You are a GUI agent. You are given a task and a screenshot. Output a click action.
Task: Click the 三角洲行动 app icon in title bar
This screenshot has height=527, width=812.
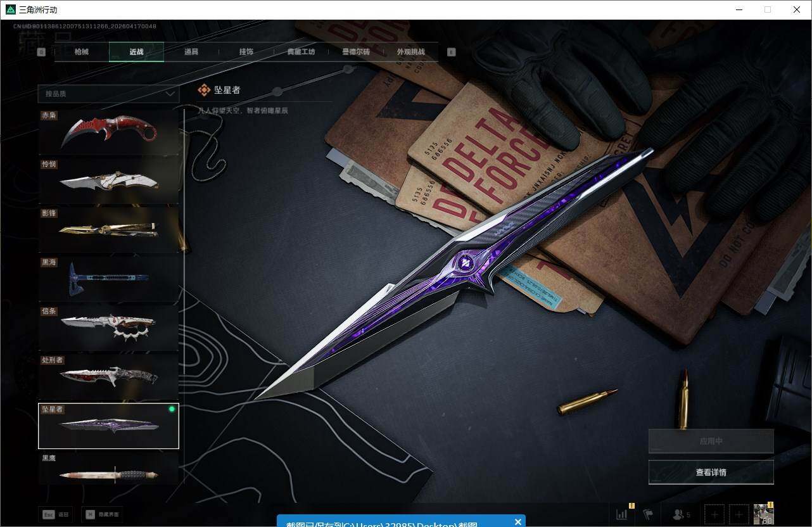(11, 10)
